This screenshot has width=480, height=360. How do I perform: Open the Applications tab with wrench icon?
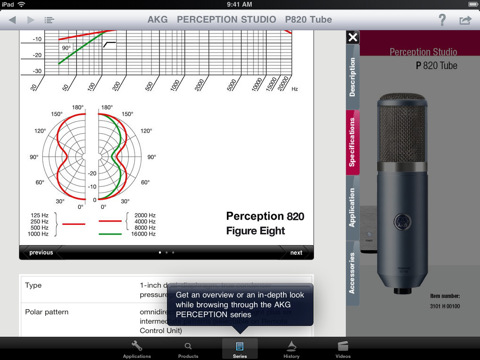coord(137,349)
